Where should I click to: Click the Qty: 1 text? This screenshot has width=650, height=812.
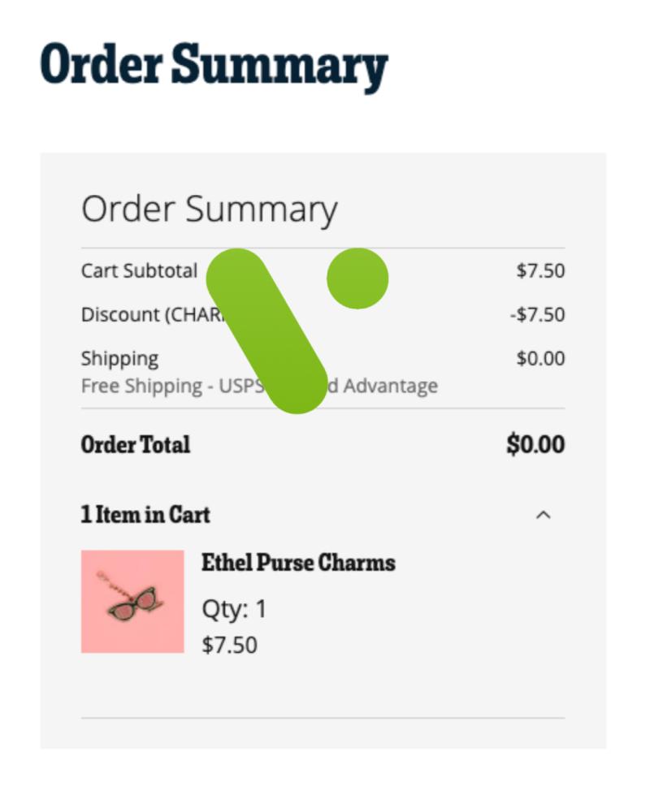click(x=234, y=609)
